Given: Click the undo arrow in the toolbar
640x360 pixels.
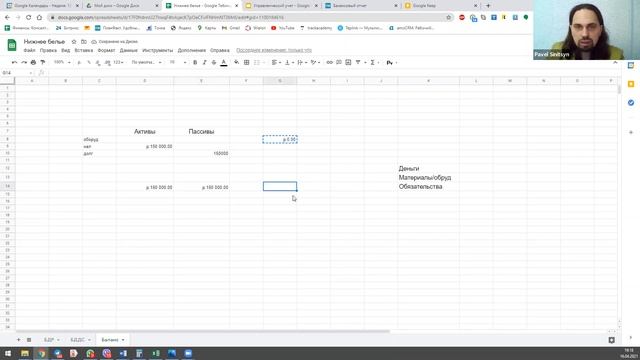Looking at the screenshot, I should click(15, 62).
